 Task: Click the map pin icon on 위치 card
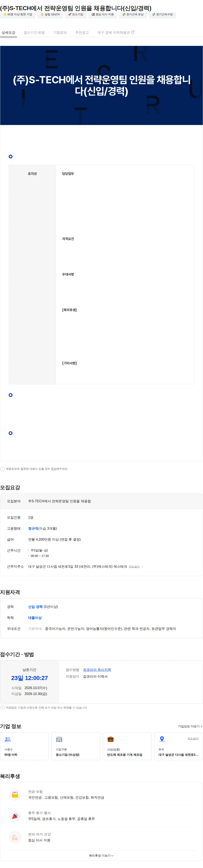click(162, 739)
